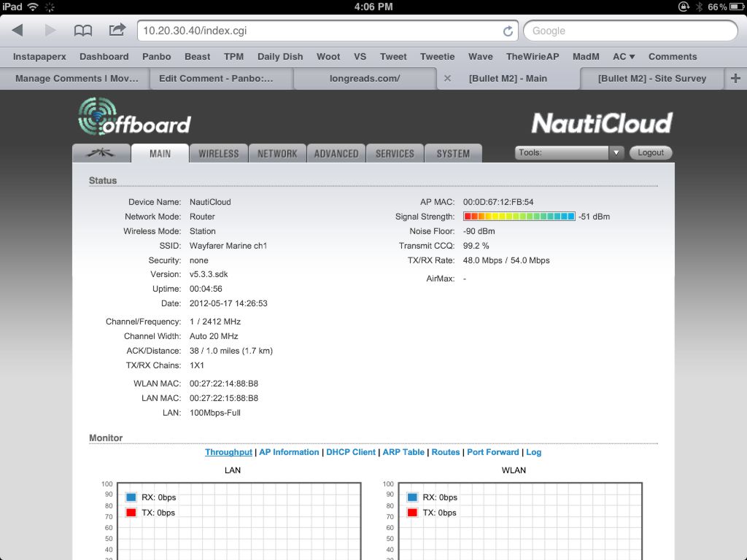Click the Logout button
The height and width of the screenshot is (560, 747).
click(x=651, y=153)
